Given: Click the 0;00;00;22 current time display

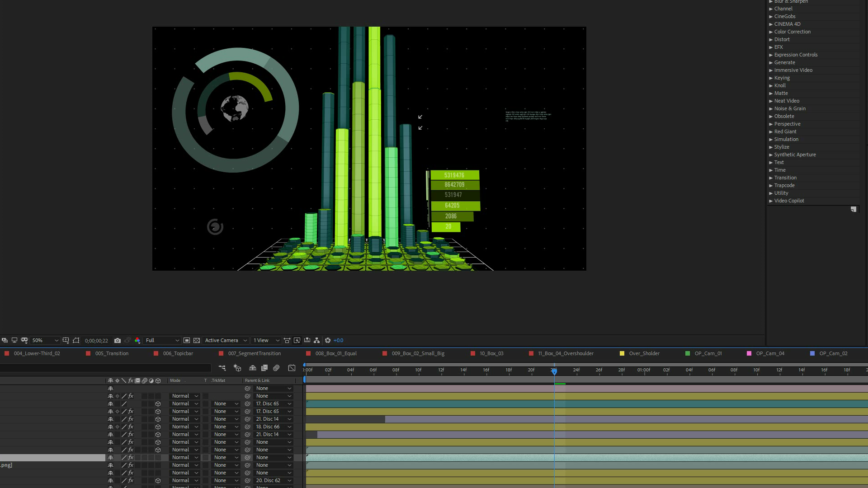Looking at the screenshot, I should (x=96, y=341).
